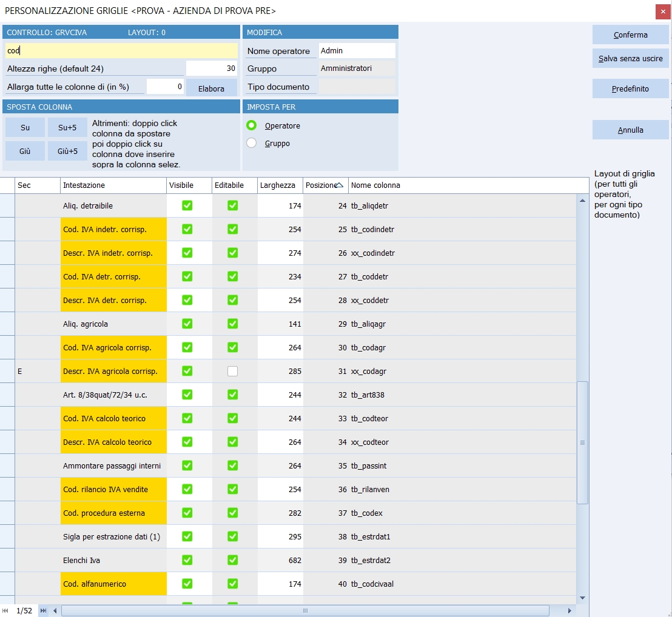Click vertical scrollbar up arrow

[582, 201]
